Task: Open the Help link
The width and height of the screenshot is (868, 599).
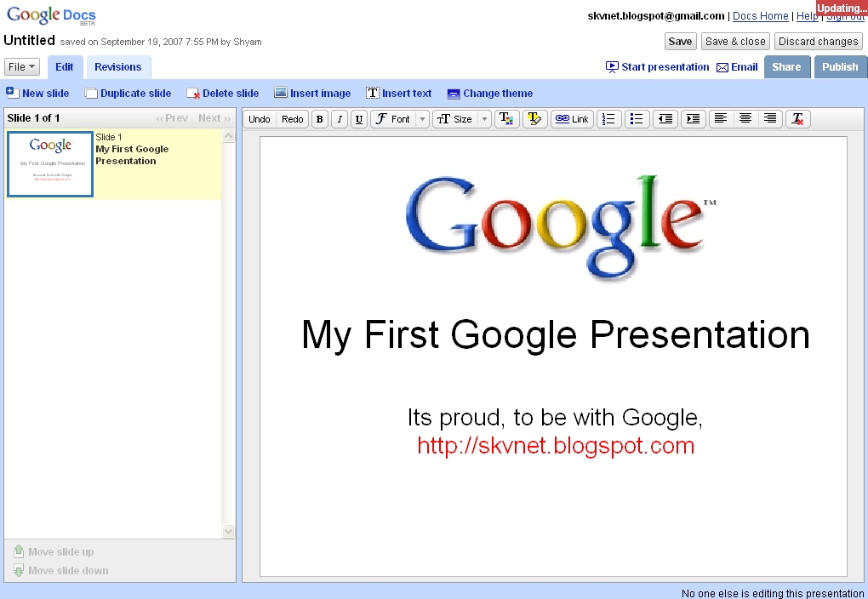Action: point(807,16)
